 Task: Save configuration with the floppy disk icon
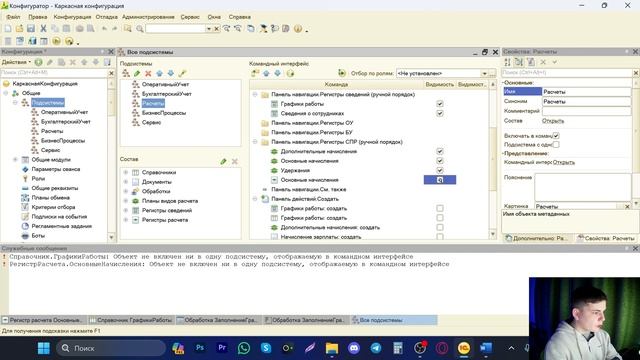click(31, 29)
